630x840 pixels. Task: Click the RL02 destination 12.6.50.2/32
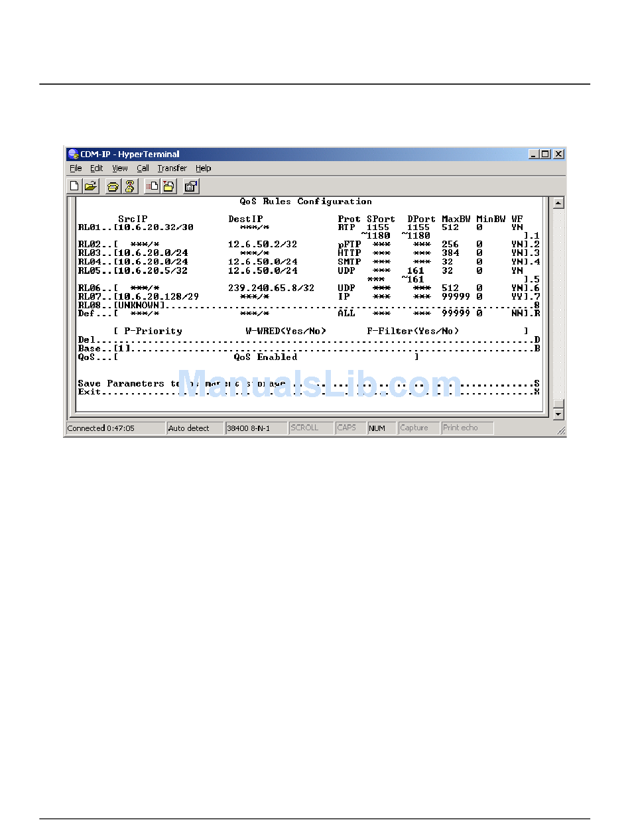click(263, 245)
